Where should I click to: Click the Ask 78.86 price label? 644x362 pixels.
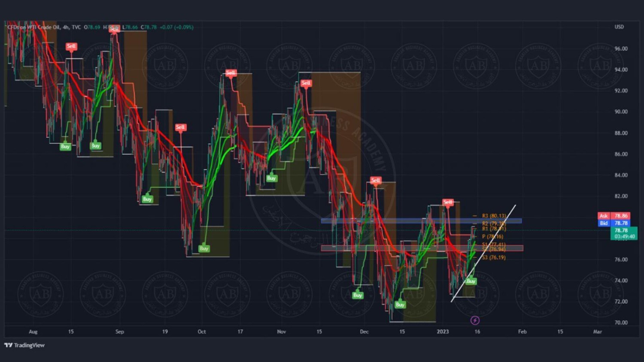click(x=614, y=216)
